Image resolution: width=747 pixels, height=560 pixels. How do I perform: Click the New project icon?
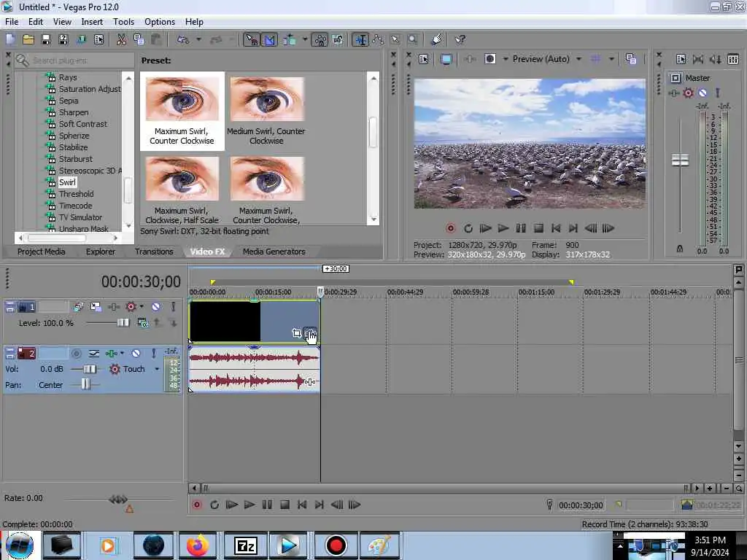10,40
